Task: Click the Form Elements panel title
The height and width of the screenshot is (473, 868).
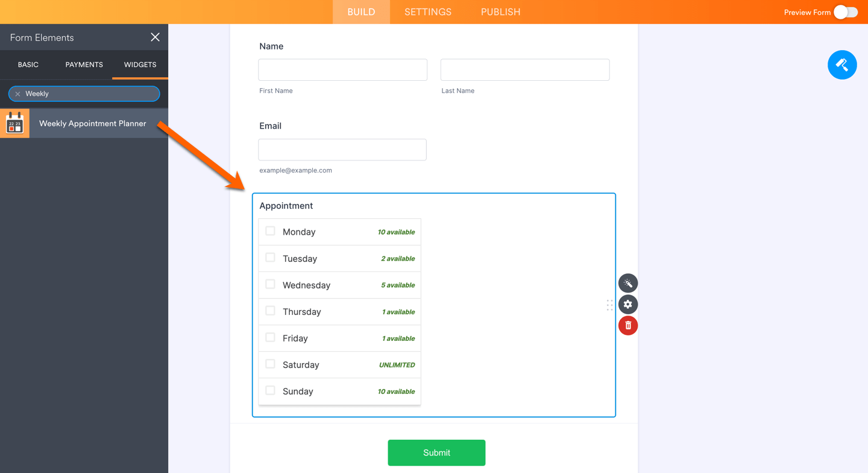Action: click(x=42, y=37)
